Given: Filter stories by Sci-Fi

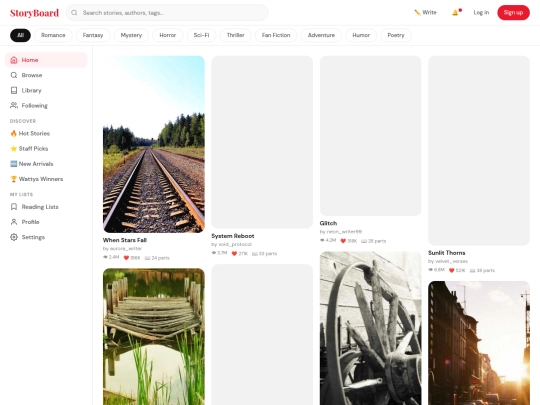Looking at the screenshot, I should click(201, 35).
